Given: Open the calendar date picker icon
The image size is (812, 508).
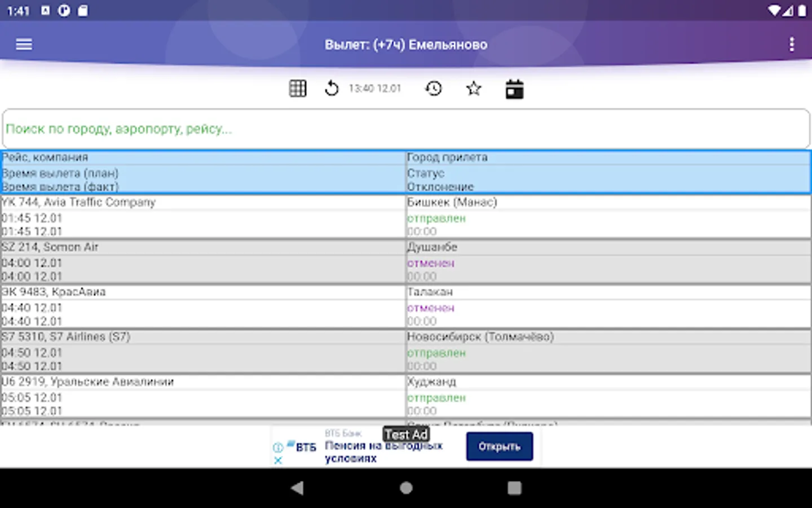Looking at the screenshot, I should (x=514, y=89).
